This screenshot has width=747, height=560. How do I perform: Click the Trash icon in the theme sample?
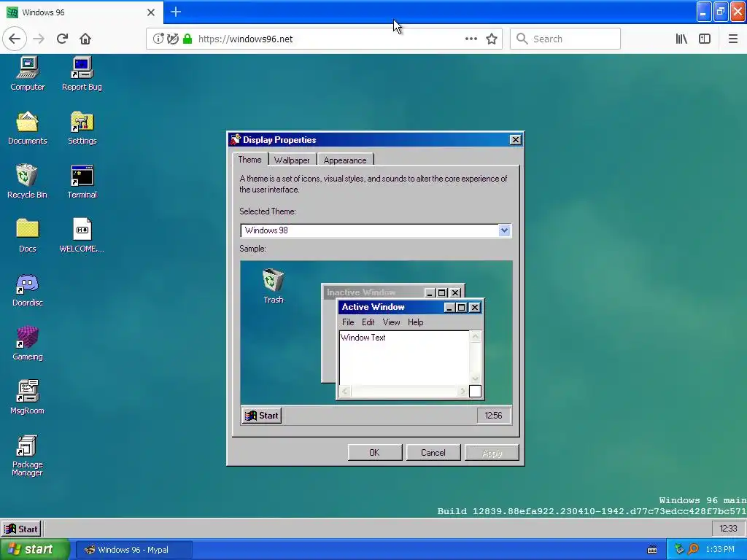(x=274, y=286)
